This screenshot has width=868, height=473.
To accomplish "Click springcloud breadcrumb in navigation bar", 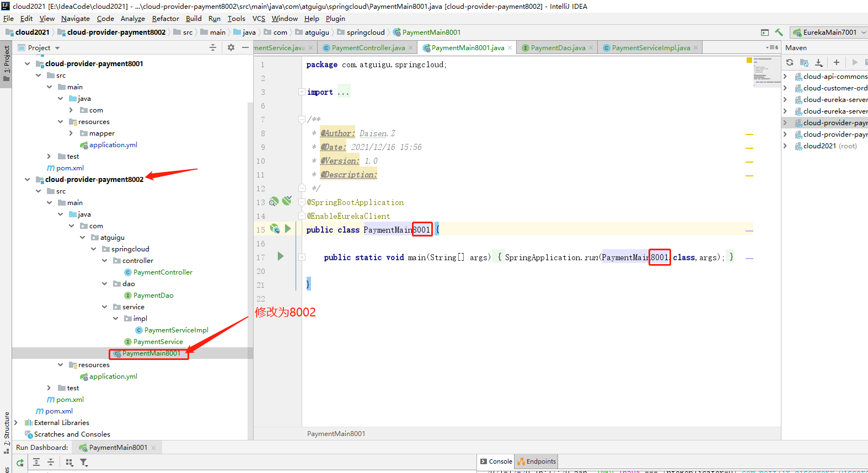I will tap(361, 33).
